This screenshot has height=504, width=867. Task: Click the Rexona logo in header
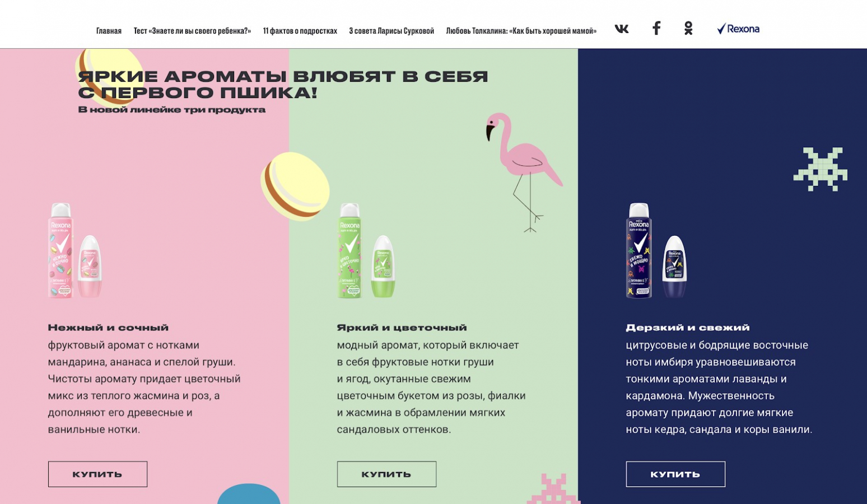click(x=738, y=29)
